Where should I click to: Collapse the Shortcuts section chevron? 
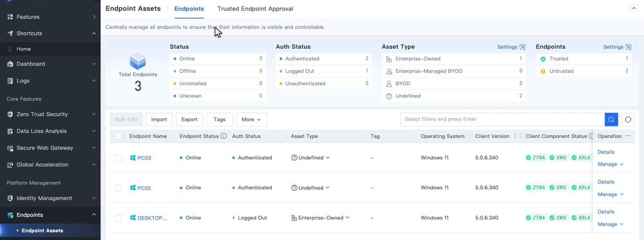pos(94,34)
